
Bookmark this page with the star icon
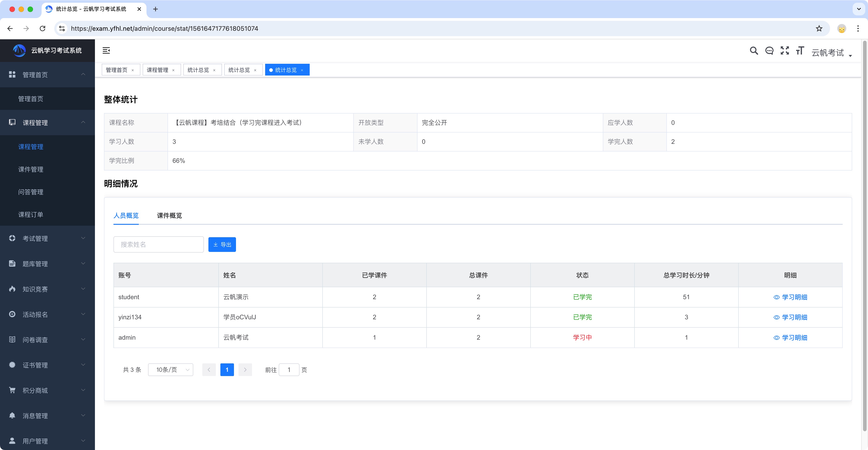[819, 29]
